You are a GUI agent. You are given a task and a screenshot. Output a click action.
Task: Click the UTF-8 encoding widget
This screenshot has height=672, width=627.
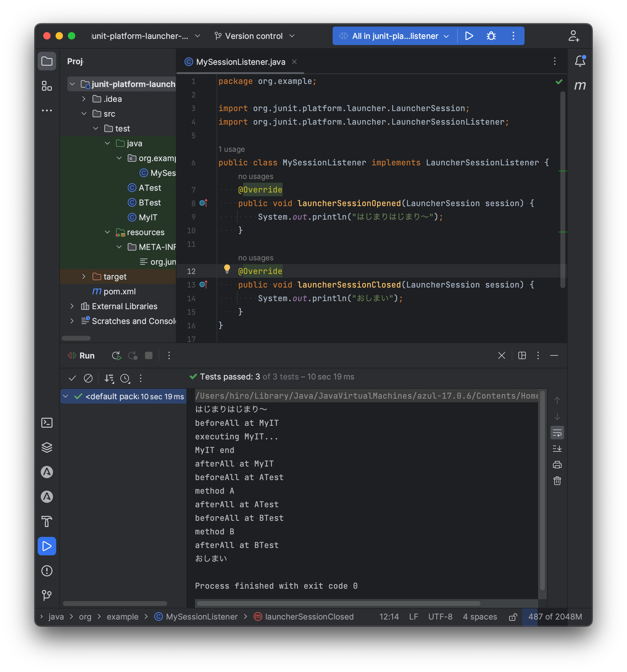[x=440, y=616]
